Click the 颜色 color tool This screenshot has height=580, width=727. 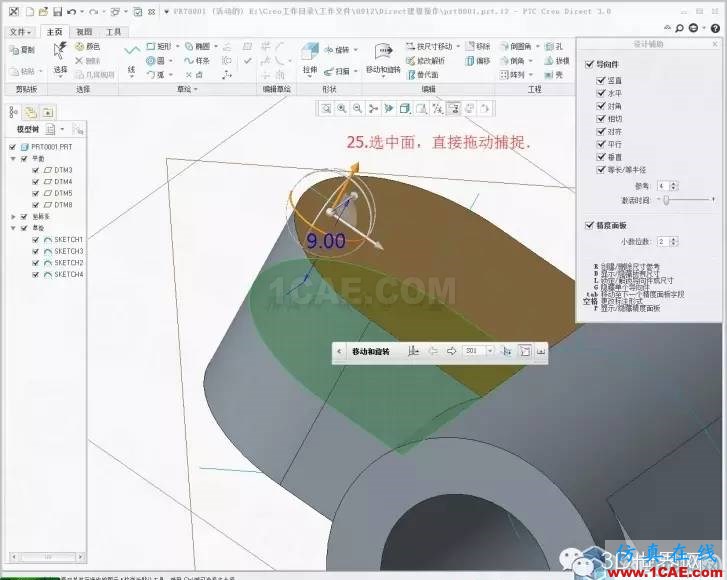coord(88,46)
